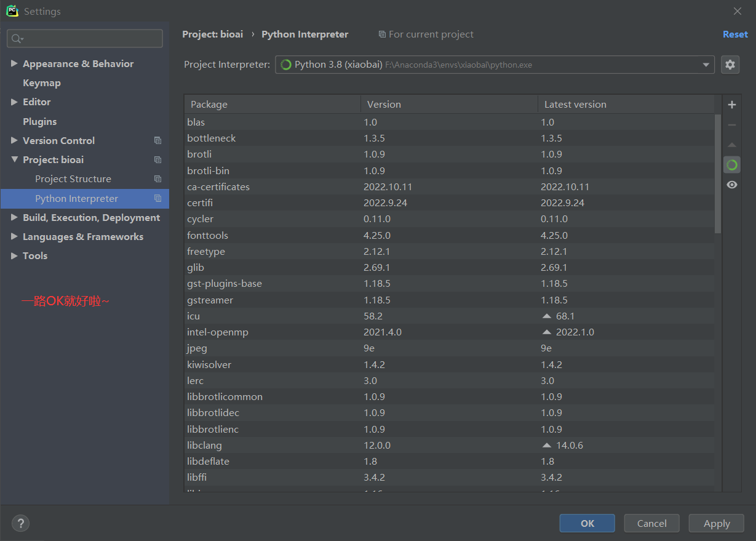Viewport: 756px width, 541px height.
Task: Select the gstreamer package row
Action: [450, 300]
